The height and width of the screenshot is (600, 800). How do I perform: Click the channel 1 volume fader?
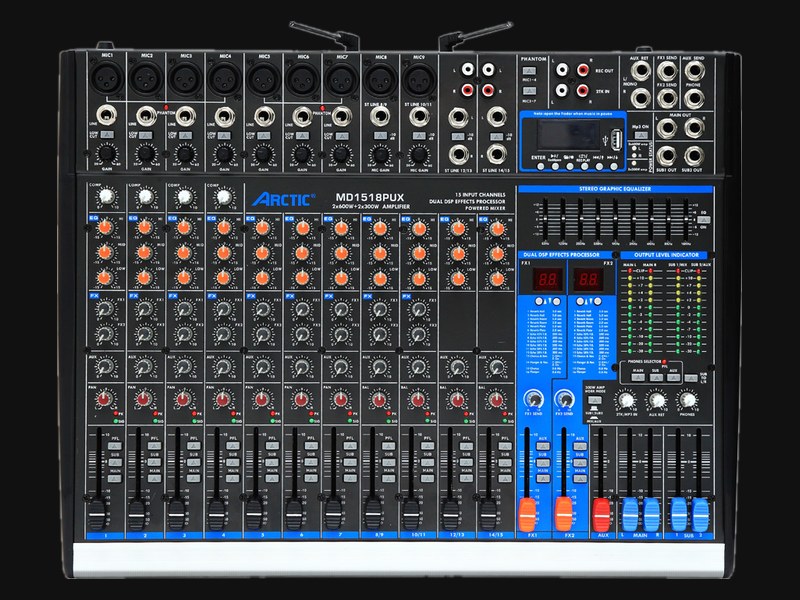point(97,514)
